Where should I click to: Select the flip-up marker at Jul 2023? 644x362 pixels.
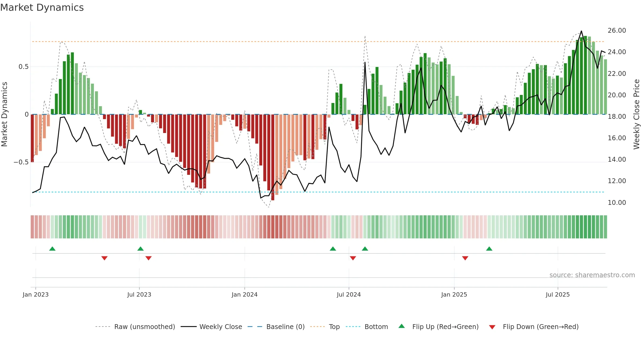140,249
